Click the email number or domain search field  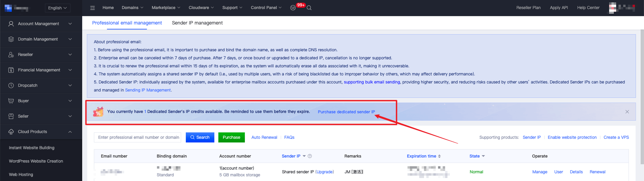point(138,137)
